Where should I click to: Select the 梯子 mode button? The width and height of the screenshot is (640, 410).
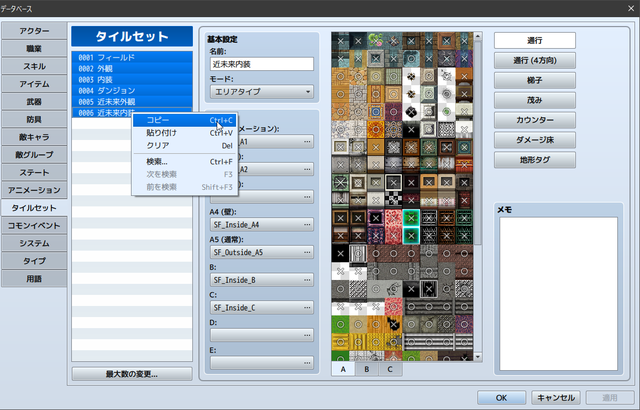(535, 80)
